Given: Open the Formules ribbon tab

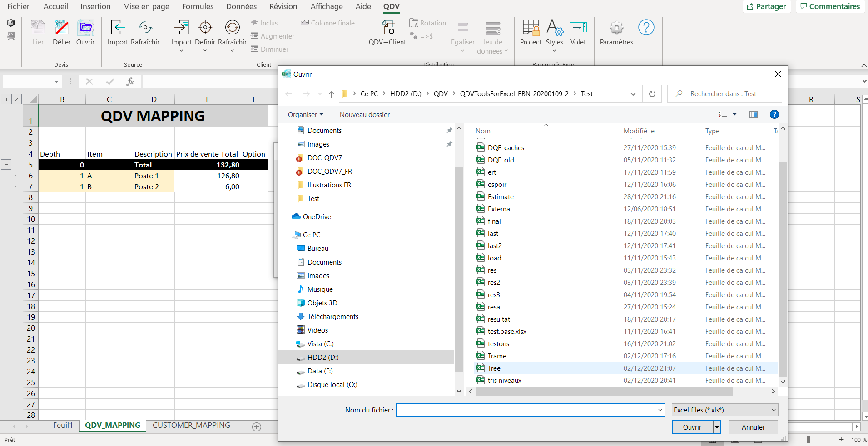Looking at the screenshot, I should coord(198,6).
